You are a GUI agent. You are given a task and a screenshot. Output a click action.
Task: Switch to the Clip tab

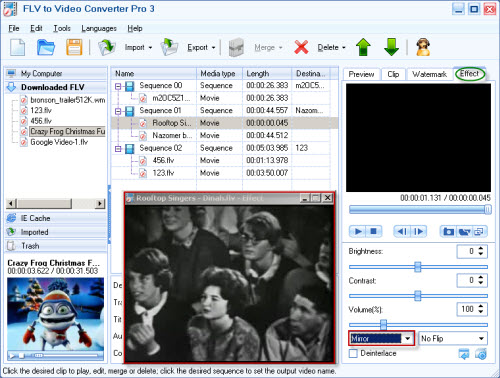pos(393,74)
